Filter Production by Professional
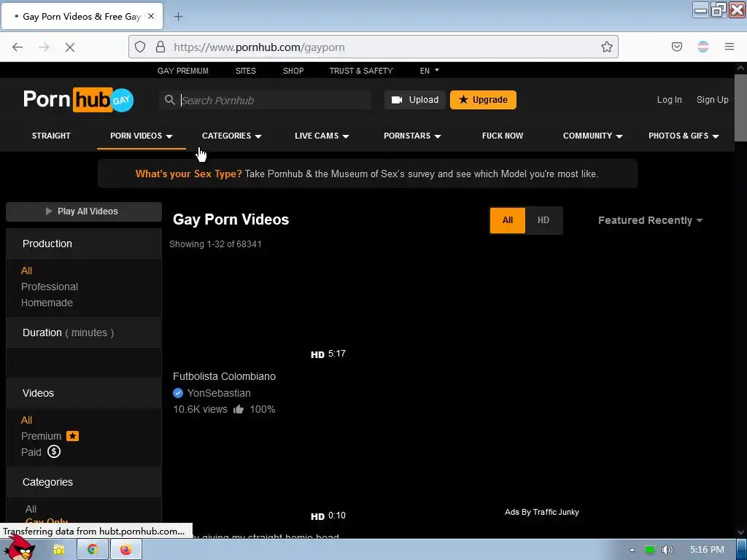The height and width of the screenshot is (560, 747). [x=50, y=287]
